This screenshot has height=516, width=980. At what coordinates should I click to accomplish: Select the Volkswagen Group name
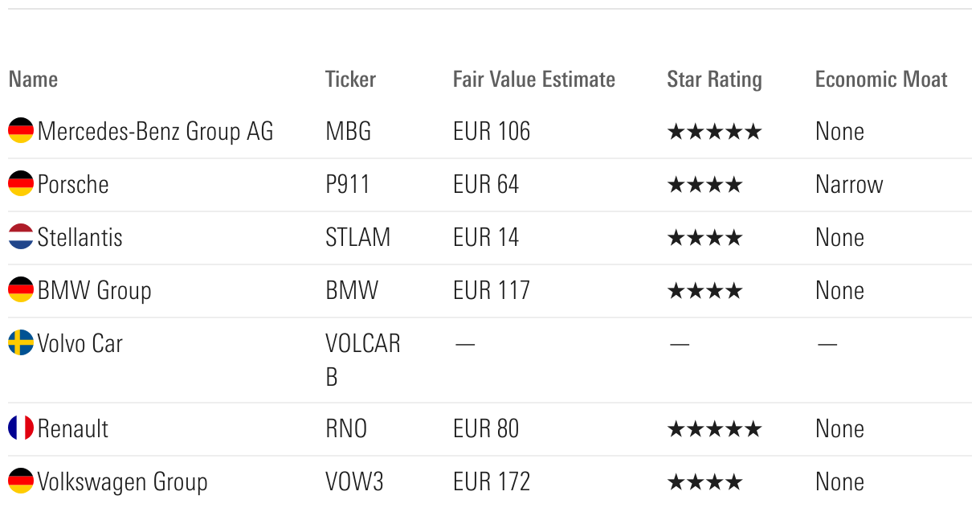tap(122, 481)
